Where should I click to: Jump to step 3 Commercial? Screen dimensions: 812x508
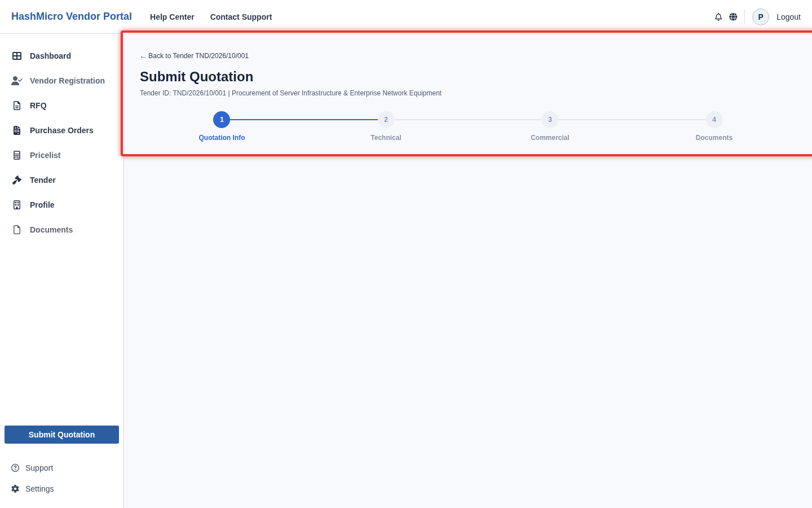(x=550, y=120)
